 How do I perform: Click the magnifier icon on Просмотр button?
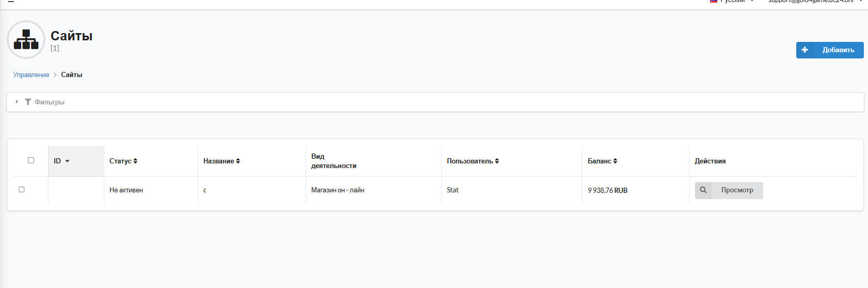pyautogui.click(x=703, y=190)
